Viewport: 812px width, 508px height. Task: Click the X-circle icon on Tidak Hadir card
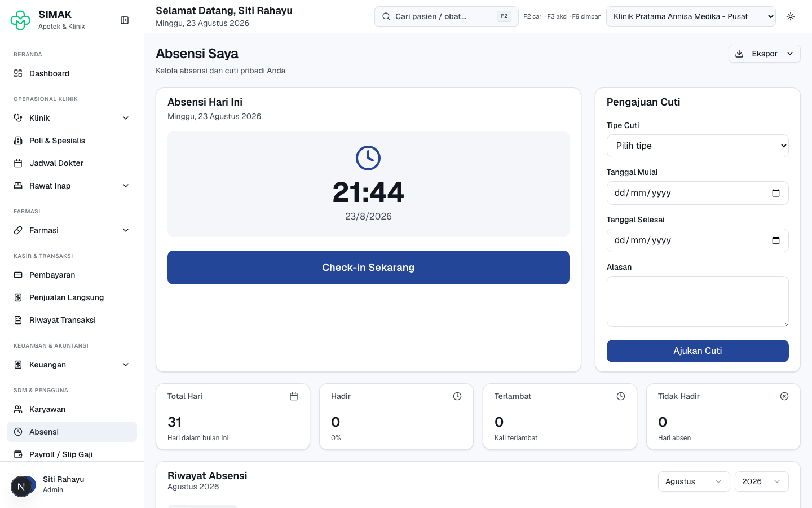point(784,396)
